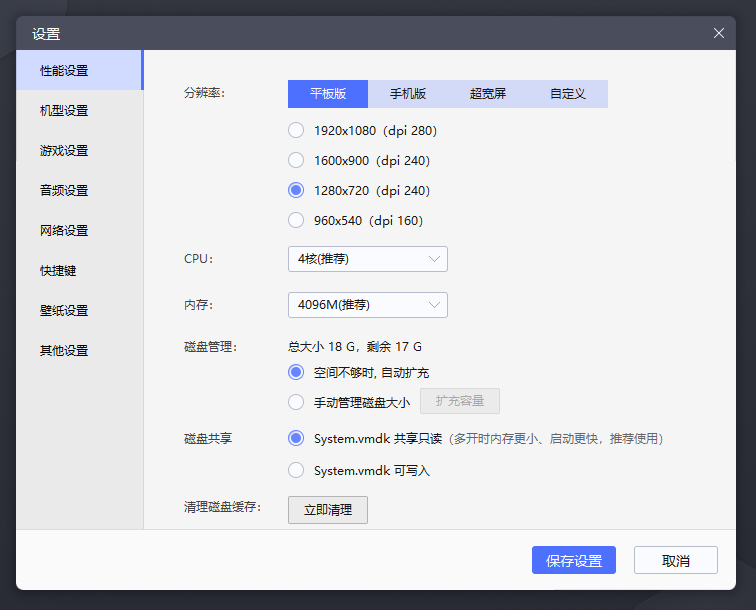Click 立即清理 to clear disk cache
Screen dimensions: 756x610
pos(328,510)
